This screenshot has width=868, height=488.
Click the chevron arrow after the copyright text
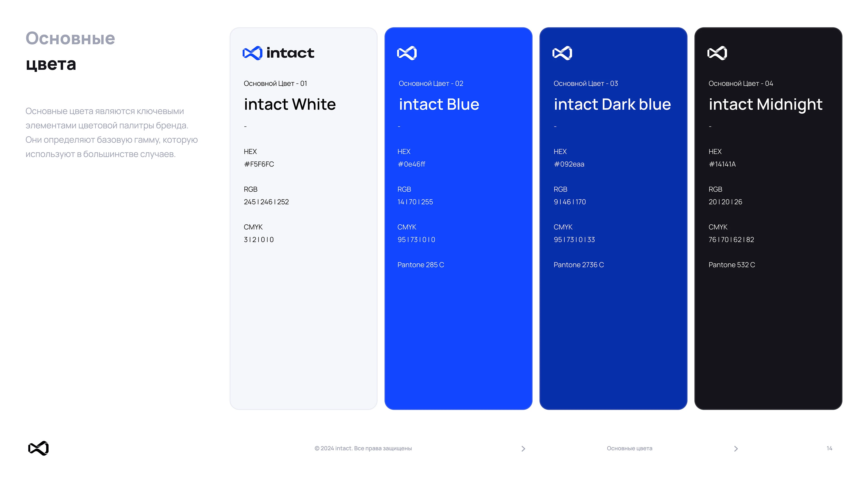tap(523, 449)
